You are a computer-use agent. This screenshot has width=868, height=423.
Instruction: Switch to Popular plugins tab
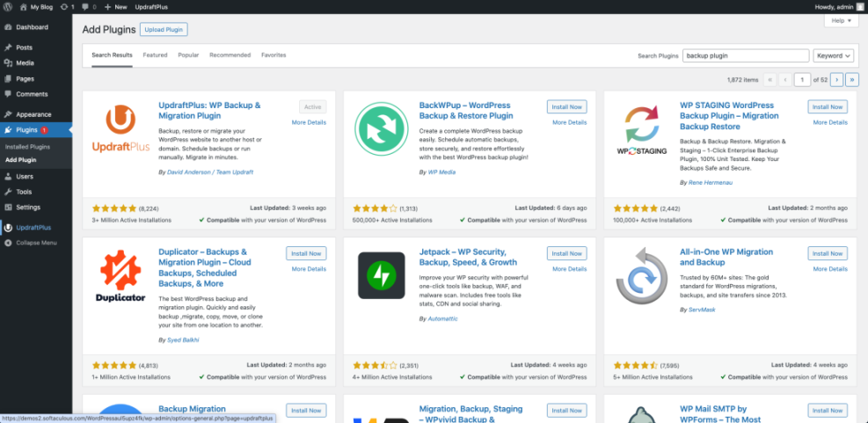pyautogui.click(x=188, y=55)
